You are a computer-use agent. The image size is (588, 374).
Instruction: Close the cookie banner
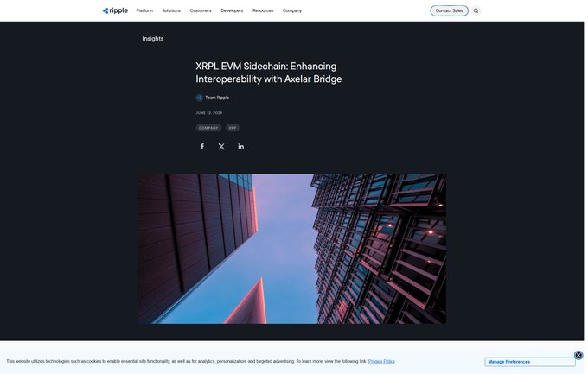pyautogui.click(x=578, y=355)
